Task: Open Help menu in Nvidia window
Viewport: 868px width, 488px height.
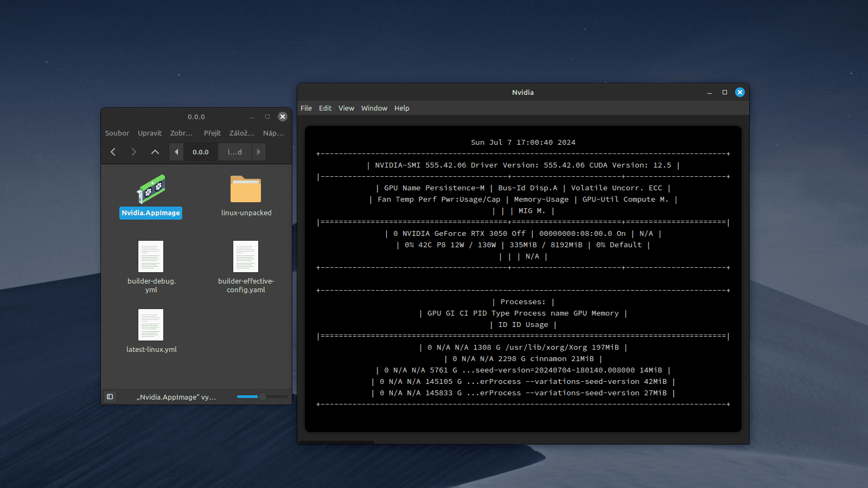Action: (402, 108)
